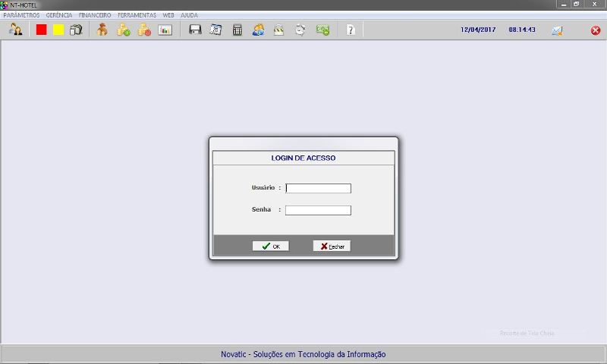Open the bar chart report icon
607x364 pixels.
click(165, 30)
